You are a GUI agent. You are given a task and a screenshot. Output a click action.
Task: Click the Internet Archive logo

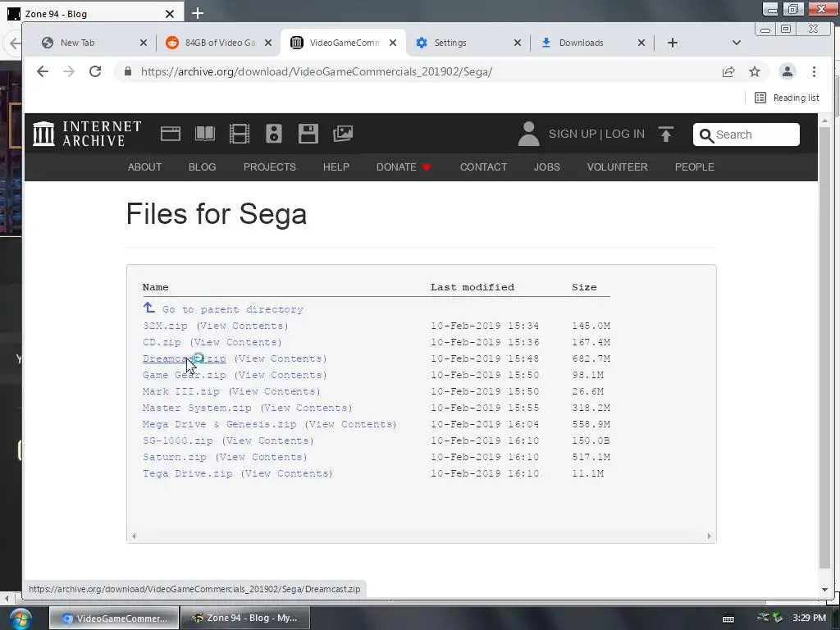click(87, 134)
